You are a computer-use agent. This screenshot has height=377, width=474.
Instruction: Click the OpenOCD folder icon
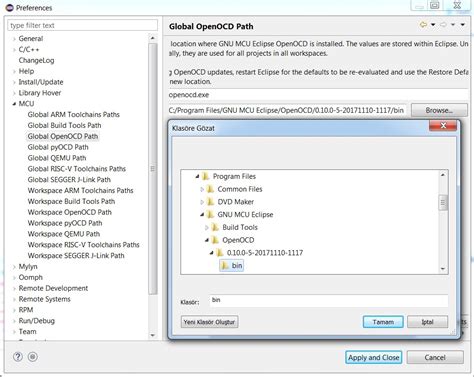coord(215,240)
